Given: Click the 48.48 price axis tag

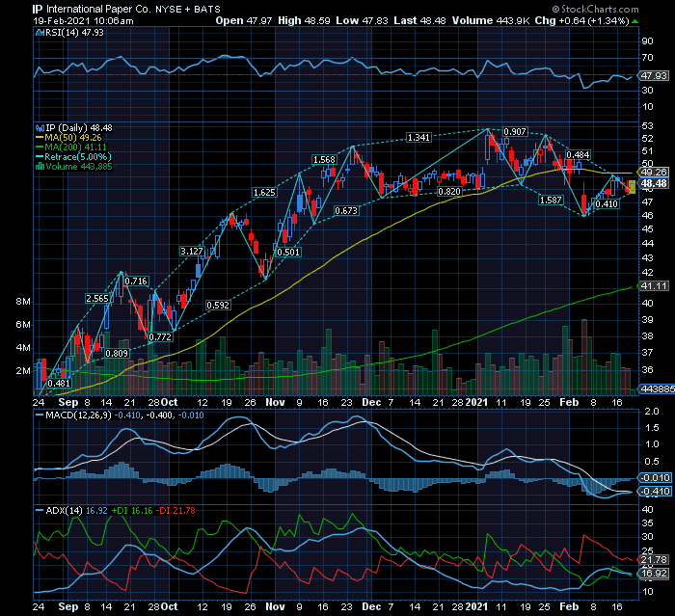Looking at the screenshot, I should pyautogui.click(x=654, y=184).
